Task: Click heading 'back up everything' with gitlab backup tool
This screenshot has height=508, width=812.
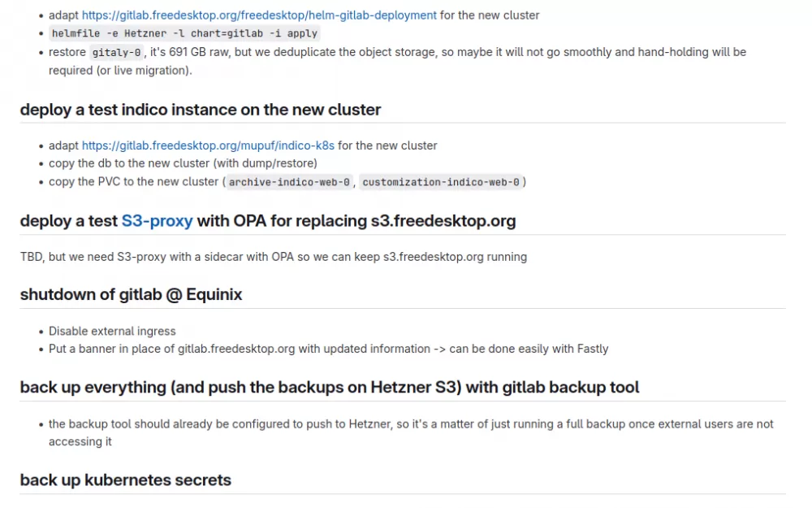Action: coord(330,387)
